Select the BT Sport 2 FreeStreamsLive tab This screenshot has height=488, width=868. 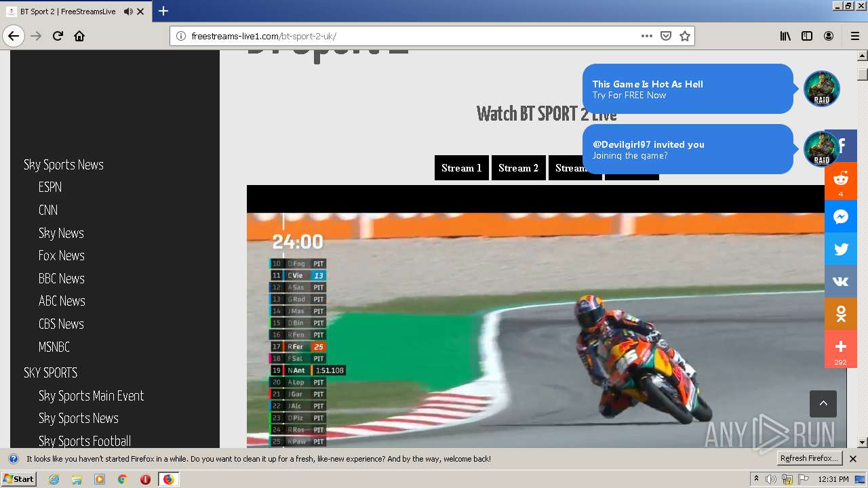(x=76, y=12)
